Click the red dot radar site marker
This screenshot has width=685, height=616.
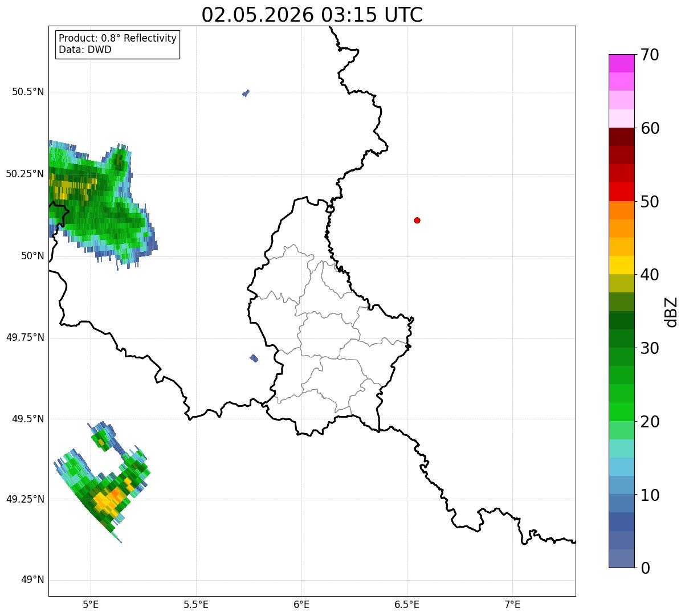click(417, 220)
